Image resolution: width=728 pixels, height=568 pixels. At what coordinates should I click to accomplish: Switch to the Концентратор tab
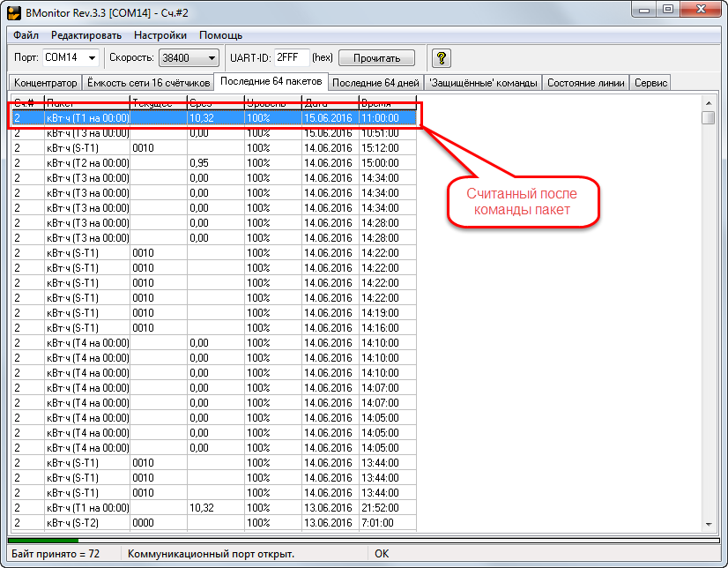(x=46, y=83)
